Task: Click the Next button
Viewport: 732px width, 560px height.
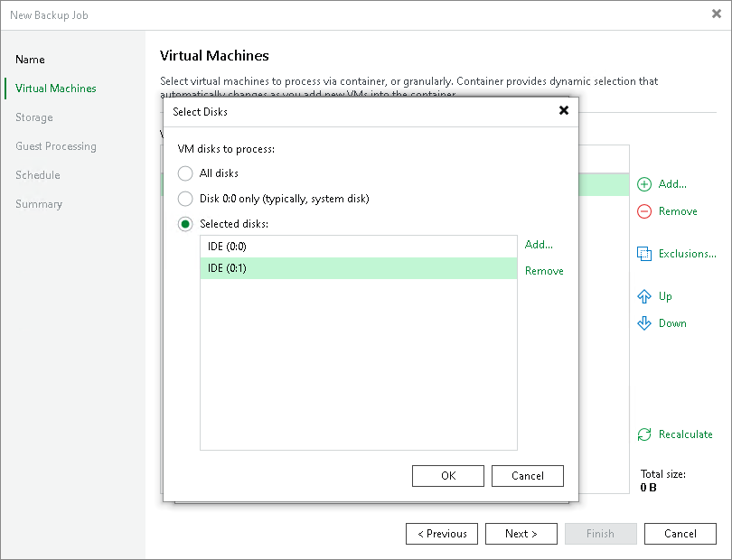Action: click(x=521, y=534)
